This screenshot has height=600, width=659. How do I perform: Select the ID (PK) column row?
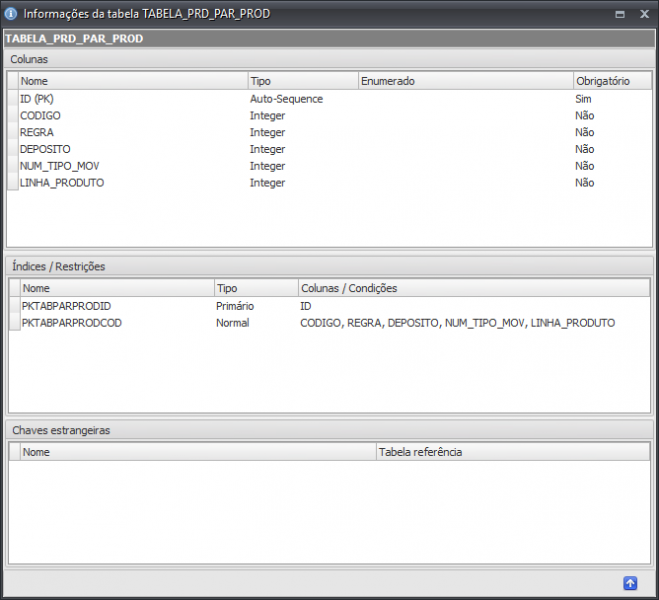point(330,99)
